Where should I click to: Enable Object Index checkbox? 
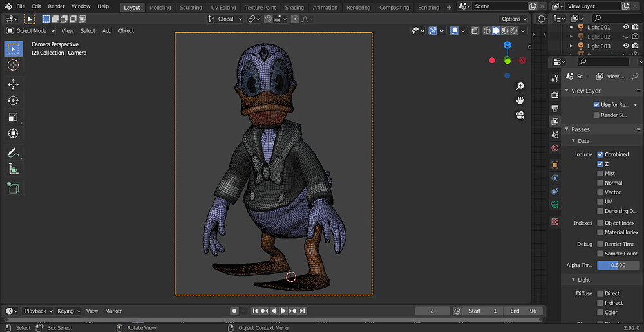600,223
